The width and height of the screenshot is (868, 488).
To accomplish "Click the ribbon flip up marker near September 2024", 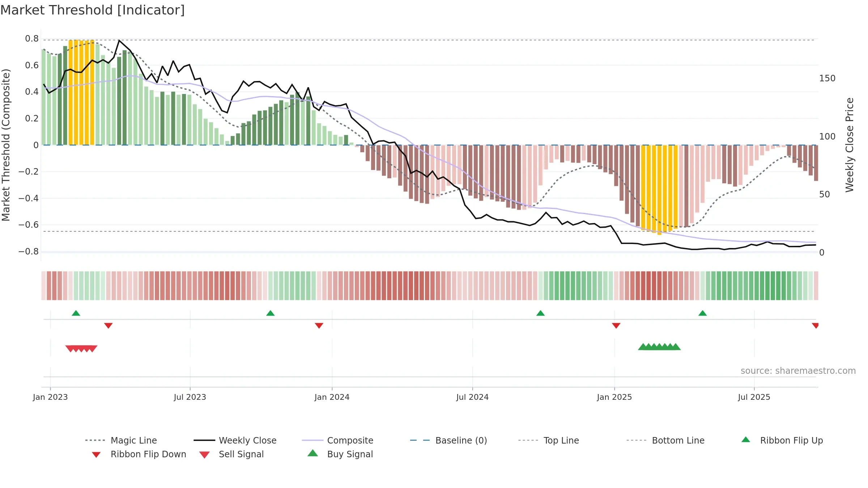I will point(540,313).
